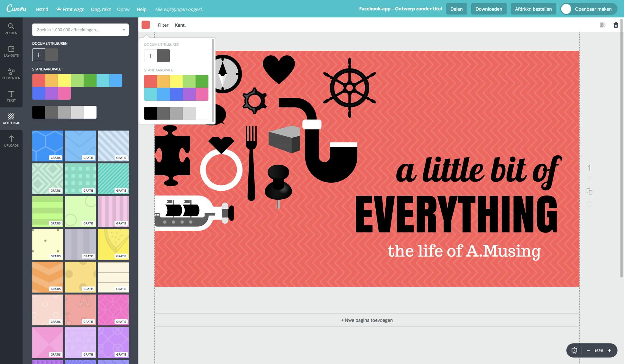
Task: Open the selected background color swatch dropdown
Action: point(146,25)
